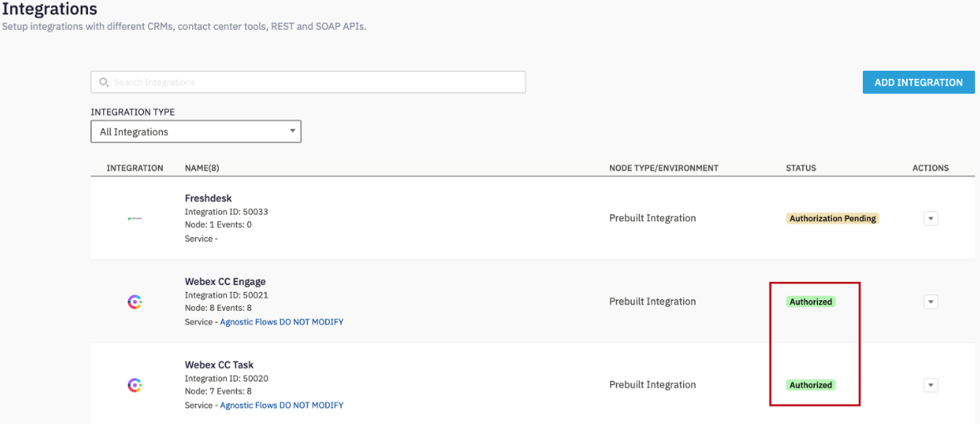This screenshot has height=424, width=980.
Task: Open Agnostic Flows link under Webex CC Task
Action: [281, 405]
